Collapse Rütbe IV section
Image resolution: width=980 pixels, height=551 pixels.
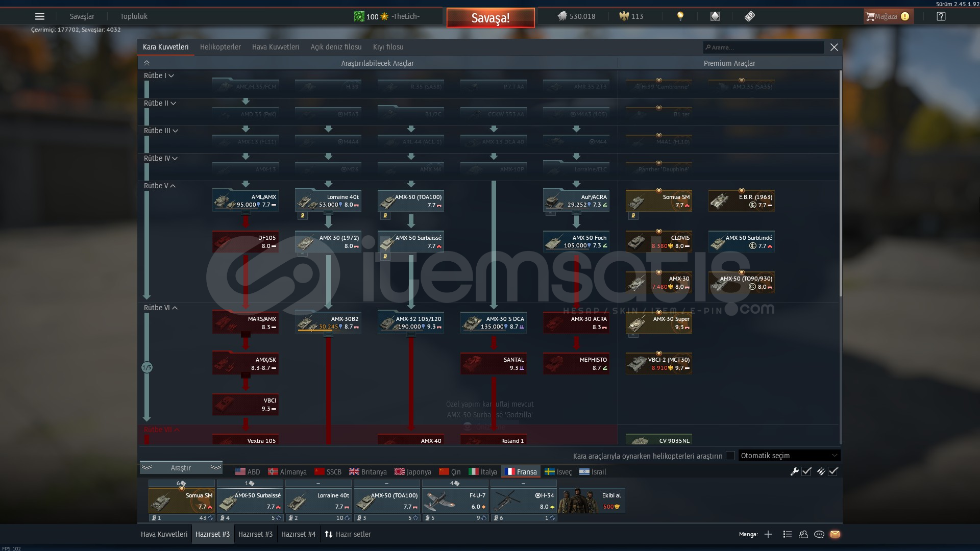161,158
